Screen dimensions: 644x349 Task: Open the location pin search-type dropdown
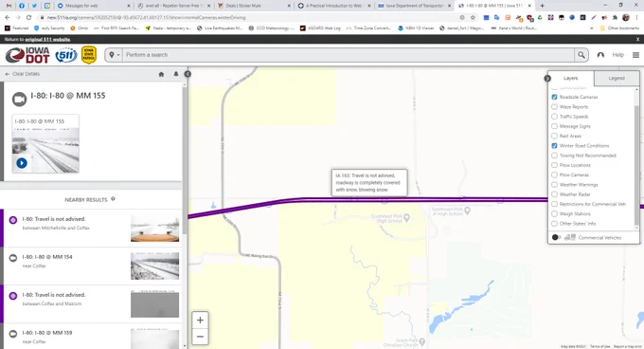coord(114,55)
